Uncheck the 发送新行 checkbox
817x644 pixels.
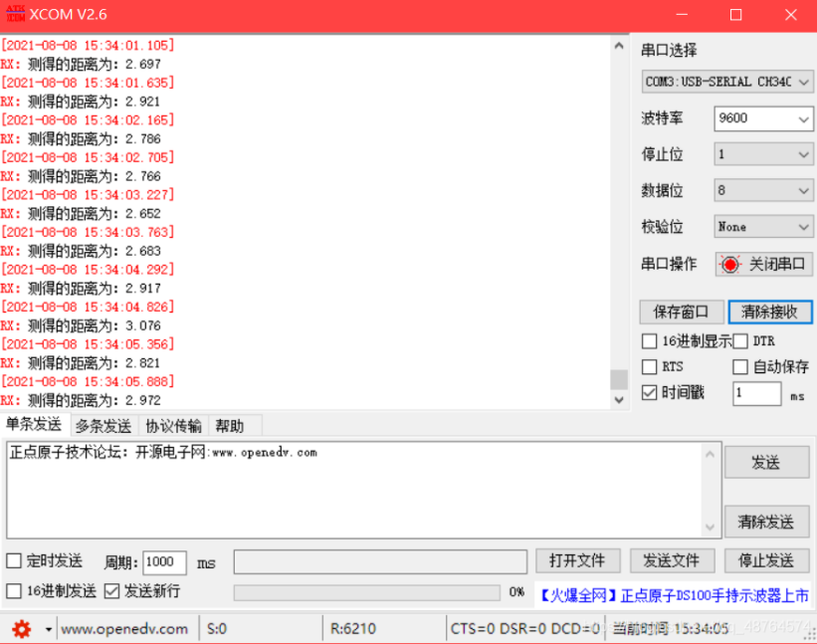111,591
